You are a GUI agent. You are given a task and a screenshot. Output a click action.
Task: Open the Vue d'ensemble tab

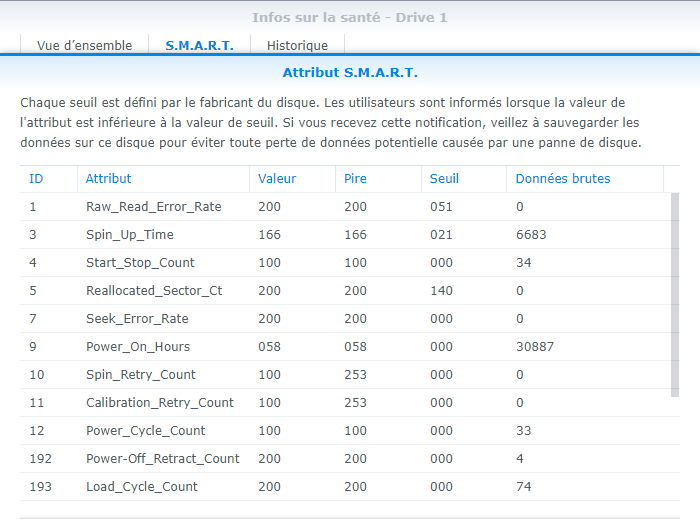[x=84, y=45]
